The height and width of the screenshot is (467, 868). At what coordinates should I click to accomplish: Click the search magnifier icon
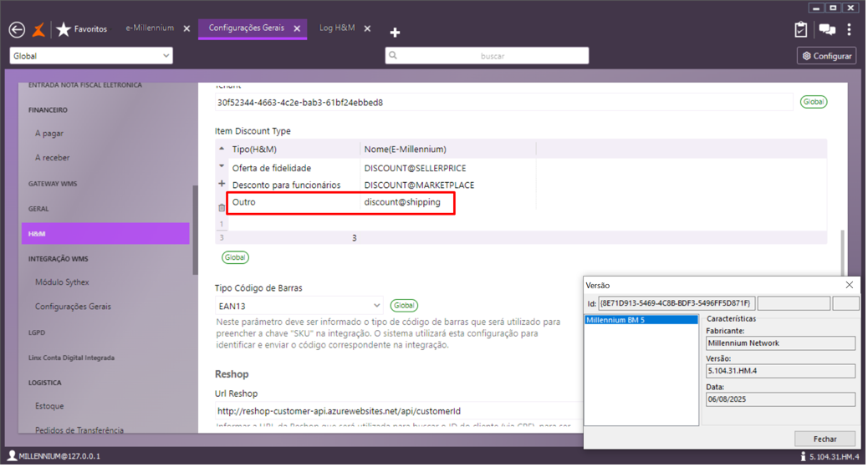[x=393, y=55]
